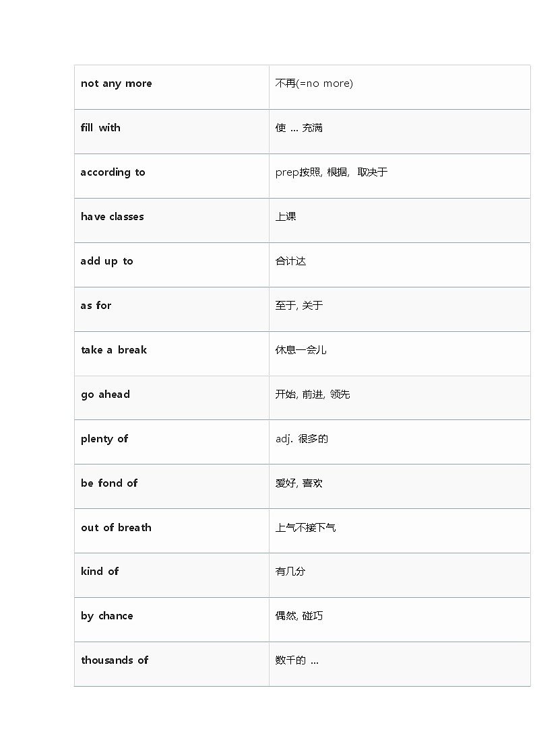The height and width of the screenshot is (756, 535).
Task: Click the "plenty of" cell
Action: pos(104,439)
